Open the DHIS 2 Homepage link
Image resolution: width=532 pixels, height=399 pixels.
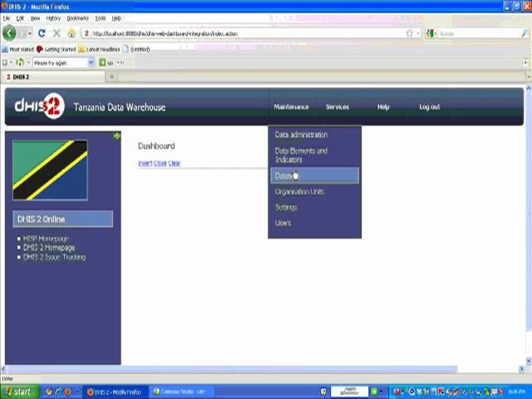click(x=49, y=248)
